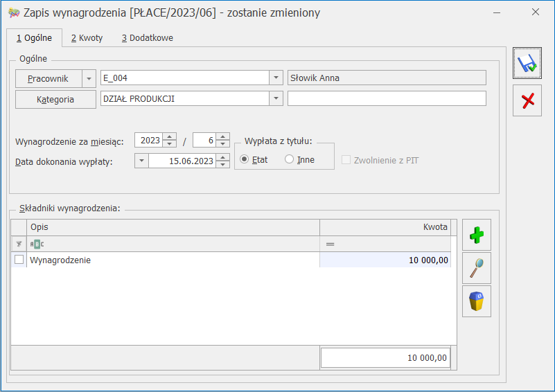The height and width of the screenshot is (392, 555).
Task: Increase the year 2023 spinner
Action: point(170,136)
